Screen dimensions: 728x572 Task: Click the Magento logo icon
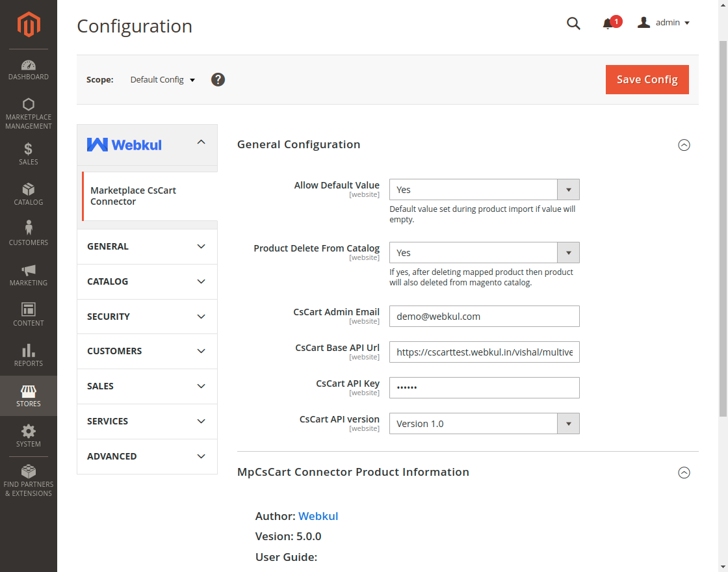point(29,25)
